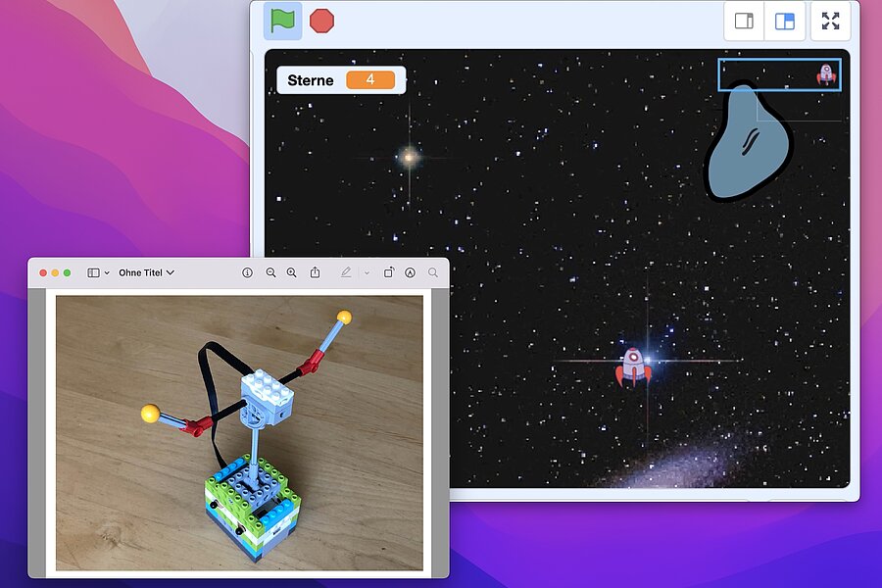The image size is (882, 588).
Task: Click the blue asteroid sprite
Action: [748, 144]
